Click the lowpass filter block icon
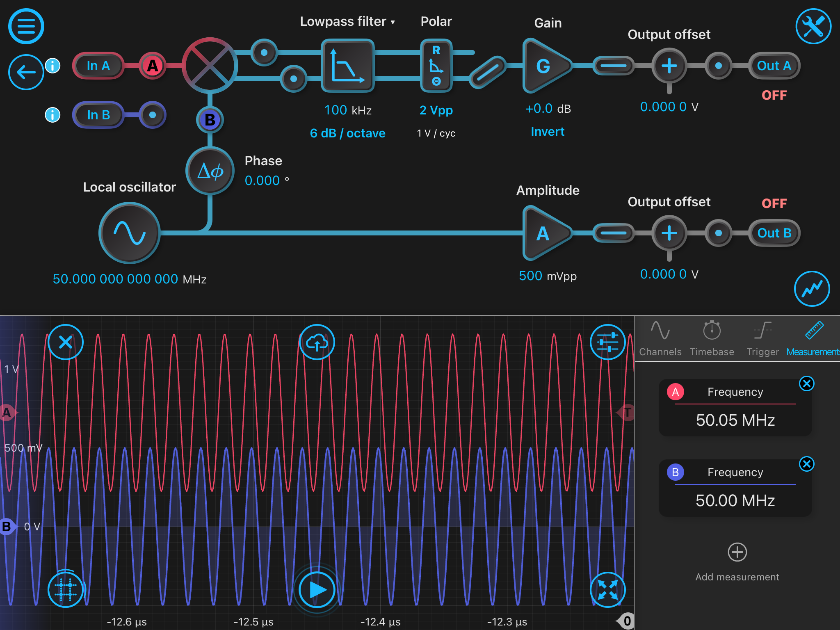Screen dimensions: 840x630 click(347, 66)
